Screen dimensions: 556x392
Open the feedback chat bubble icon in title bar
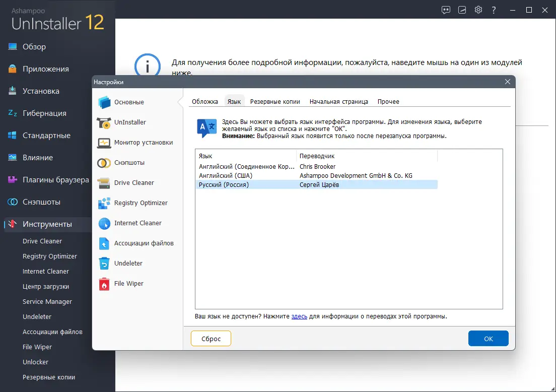(446, 10)
